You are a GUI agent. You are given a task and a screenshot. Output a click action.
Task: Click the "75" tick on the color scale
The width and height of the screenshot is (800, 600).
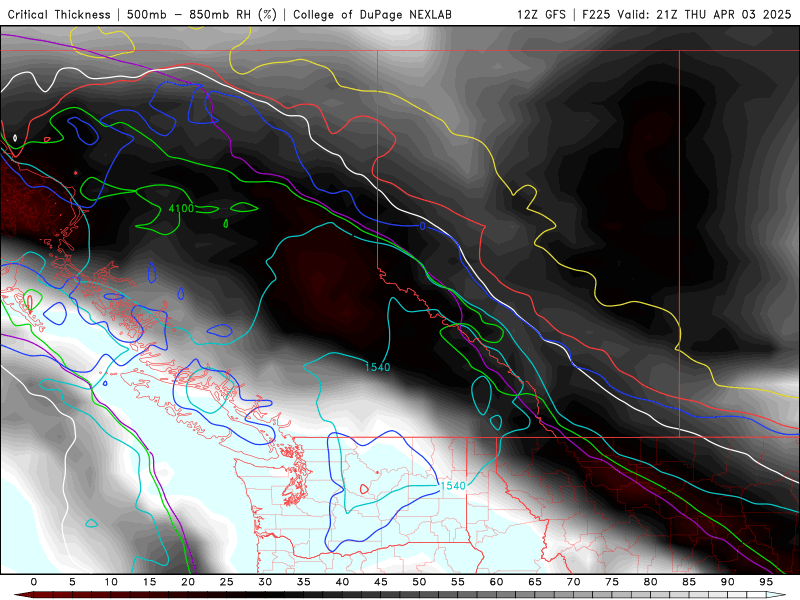tap(612, 582)
